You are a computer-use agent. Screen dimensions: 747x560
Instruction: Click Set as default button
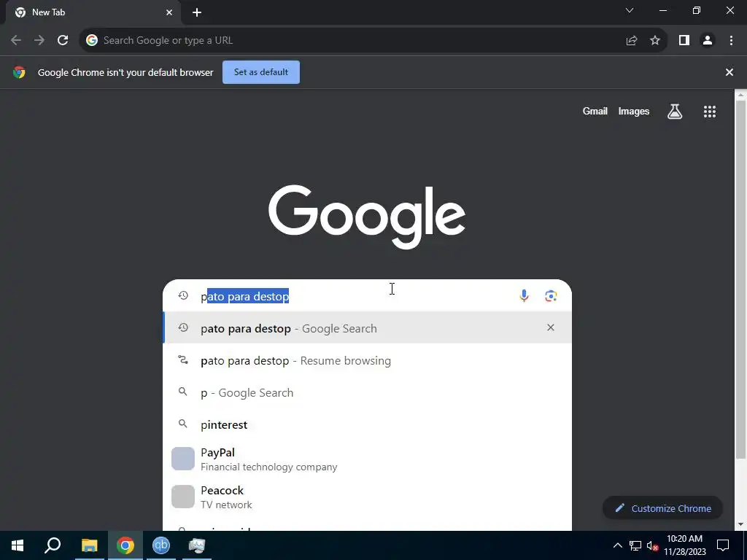[261, 72]
